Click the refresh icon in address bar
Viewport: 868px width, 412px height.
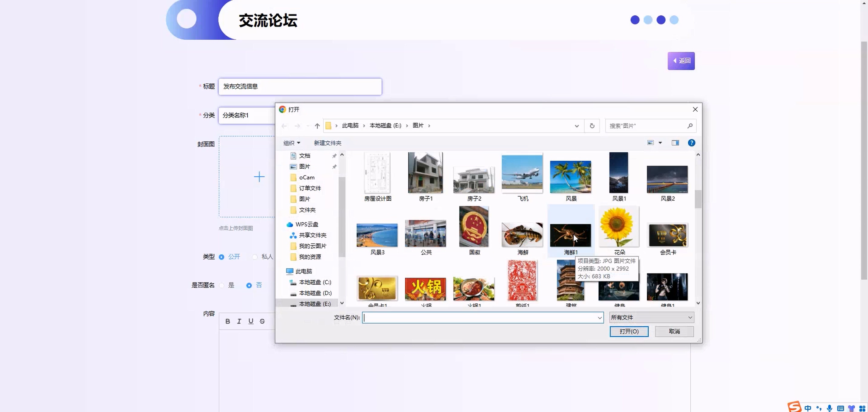[x=592, y=126]
